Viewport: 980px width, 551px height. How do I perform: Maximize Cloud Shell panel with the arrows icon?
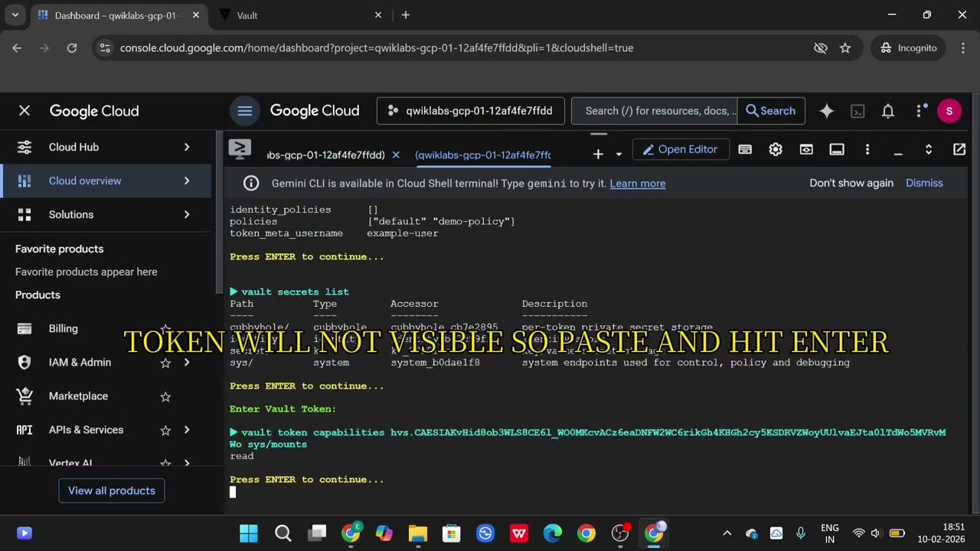click(x=929, y=149)
